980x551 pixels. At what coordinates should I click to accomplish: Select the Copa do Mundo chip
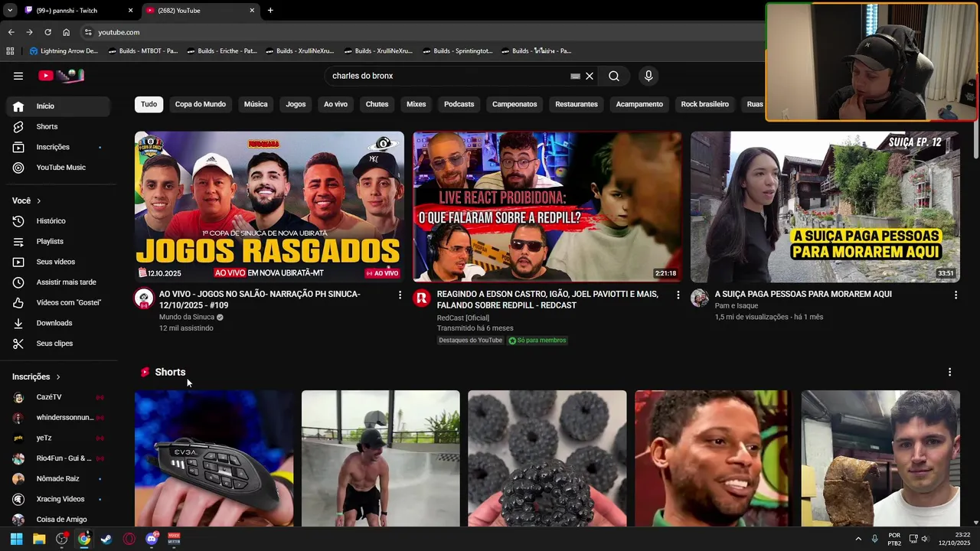[201, 104]
